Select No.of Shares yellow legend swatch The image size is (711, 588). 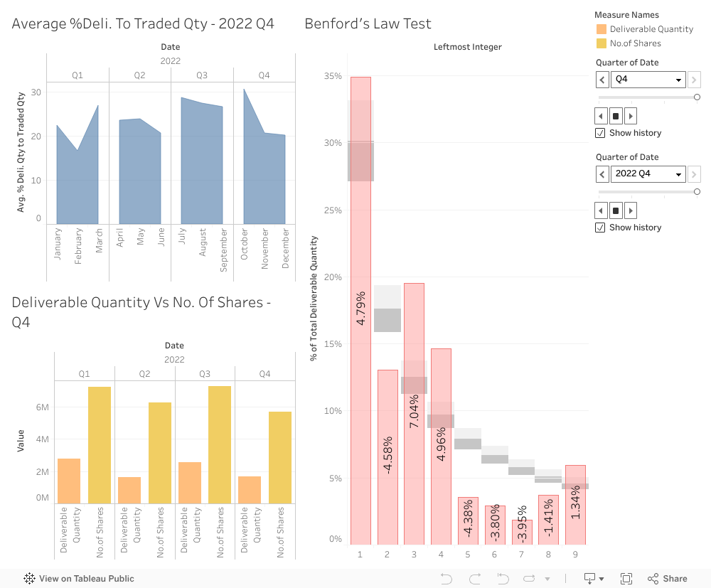(602, 43)
